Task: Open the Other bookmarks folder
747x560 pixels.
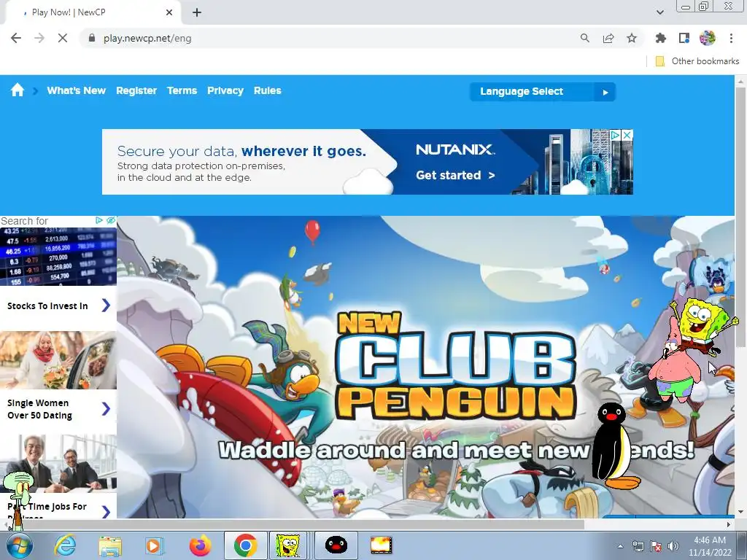Action: (x=697, y=61)
